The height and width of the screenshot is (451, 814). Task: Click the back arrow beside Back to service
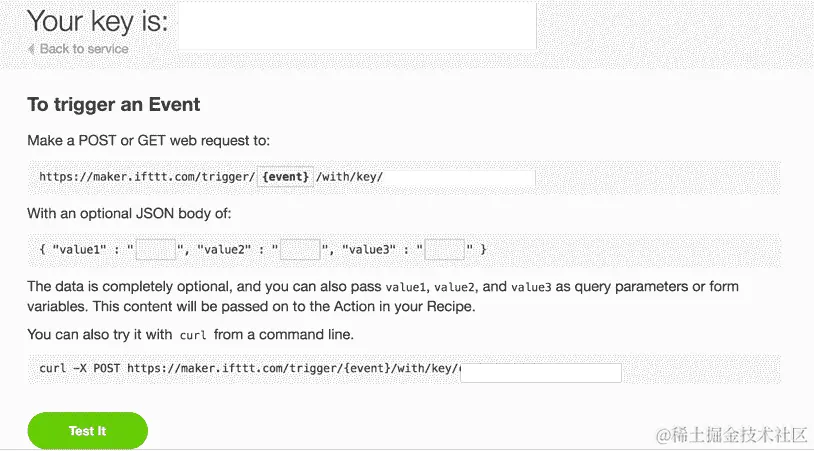(31, 48)
